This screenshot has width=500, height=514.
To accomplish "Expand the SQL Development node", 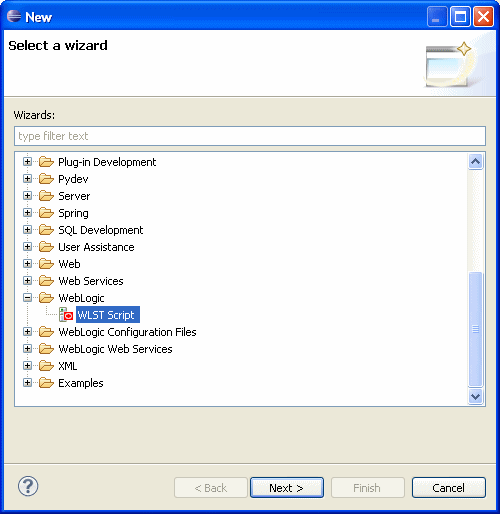I will [x=27, y=229].
